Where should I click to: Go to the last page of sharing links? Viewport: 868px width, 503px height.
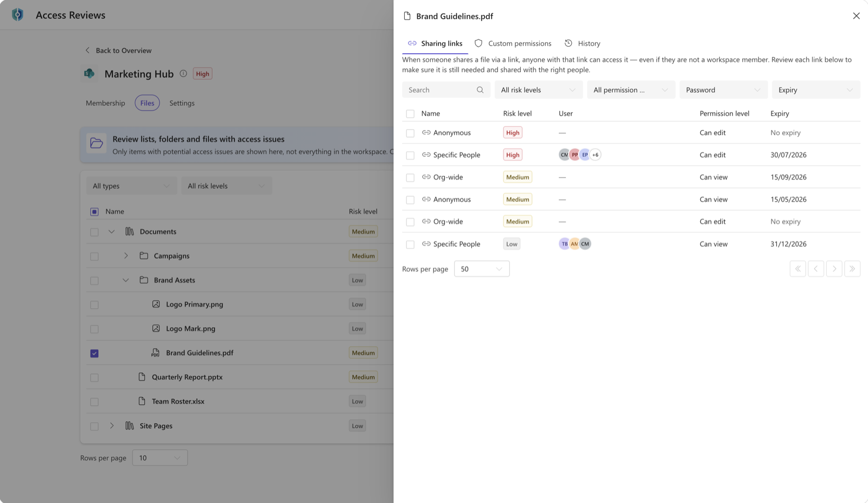pos(852,269)
